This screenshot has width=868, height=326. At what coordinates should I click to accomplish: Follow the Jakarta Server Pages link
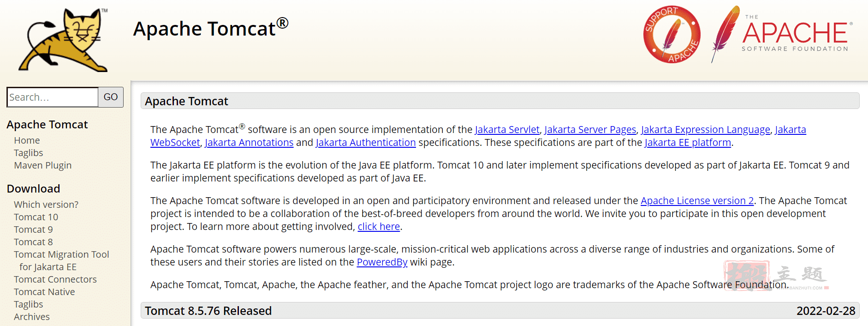click(x=590, y=130)
